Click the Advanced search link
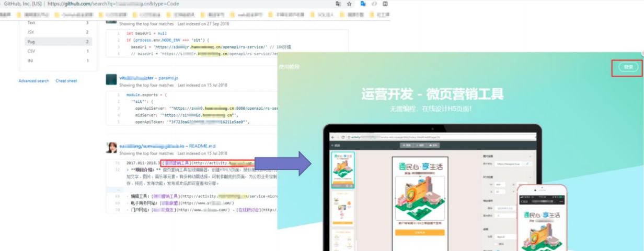The image size is (644, 251). [x=33, y=81]
